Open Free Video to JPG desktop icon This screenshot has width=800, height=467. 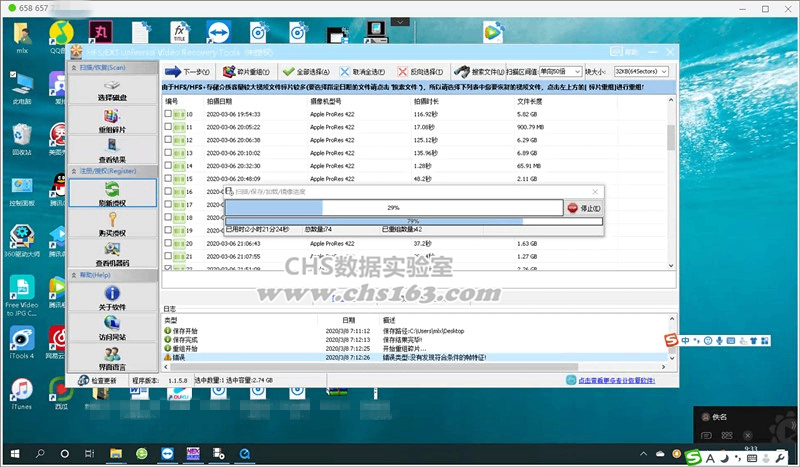[21, 296]
